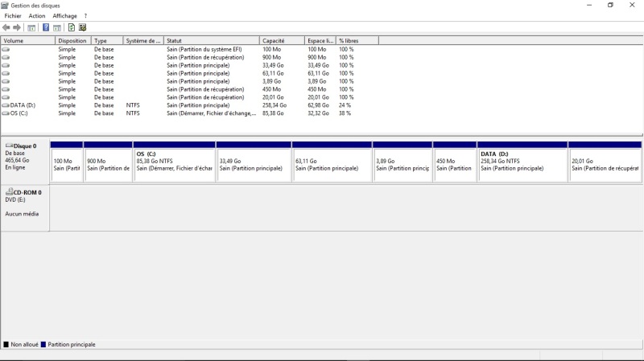The height and width of the screenshot is (361, 644).
Task: Click the 24 % free value
Action: click(345, 105)
